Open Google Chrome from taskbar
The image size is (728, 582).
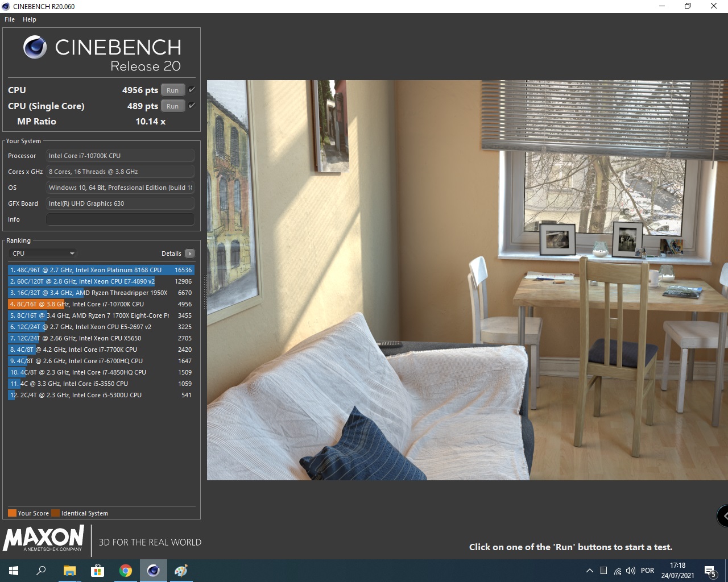[x=126, y=571]
